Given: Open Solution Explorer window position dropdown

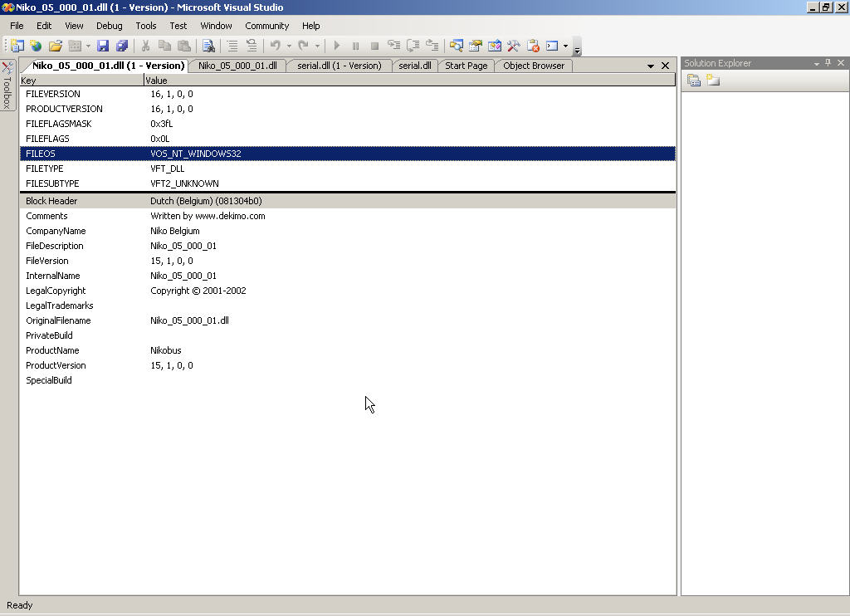Looking at the screenshot, I should coord(817,63).
